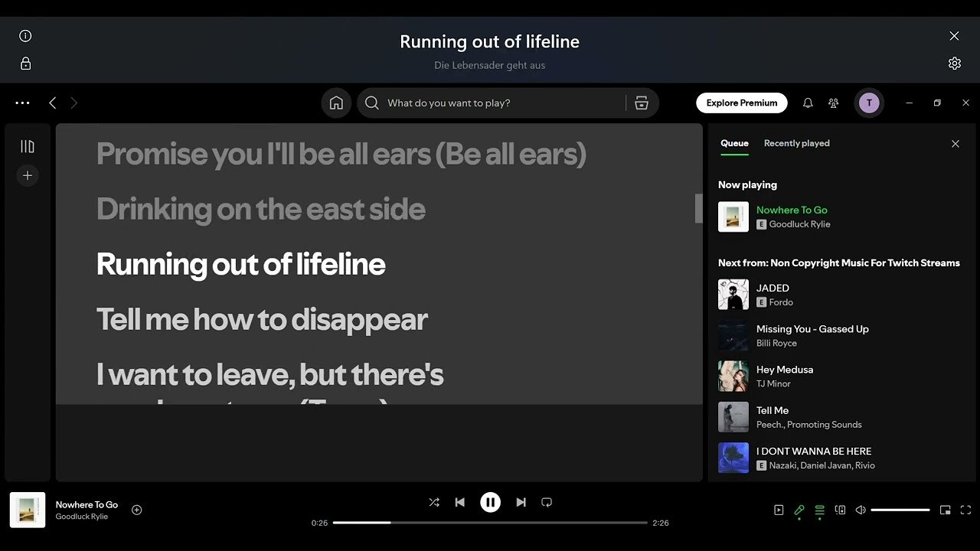Viewport: 980px width, 551px height.
Task: Expand the Recently played view
Action: coord(796,143)
